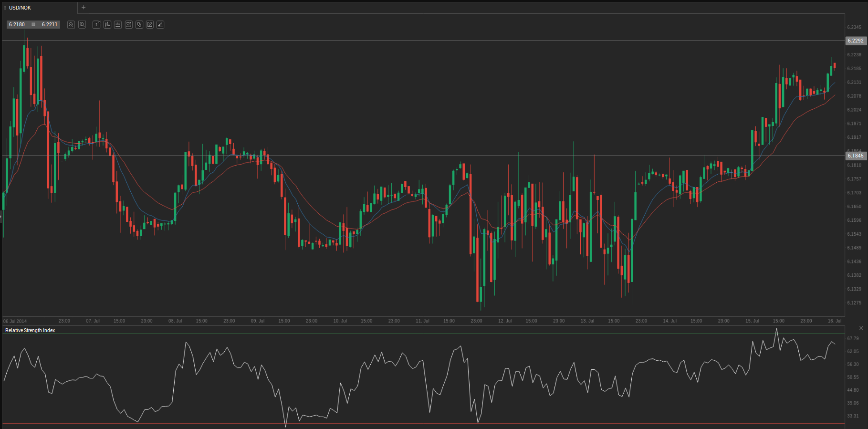Image resolution: width=868 pixels, height=429 pixels.
Task: Click the edit note square icon
Action: click(x=150, y=25)
